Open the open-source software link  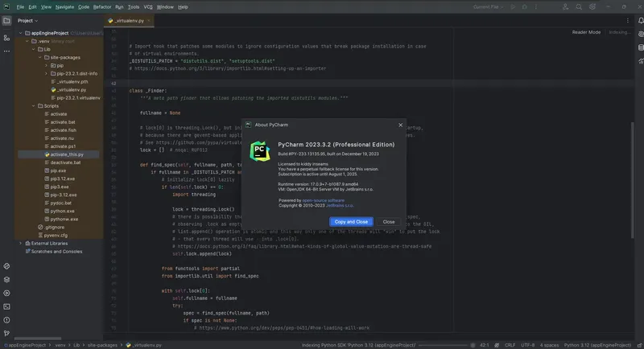[324, 200]
